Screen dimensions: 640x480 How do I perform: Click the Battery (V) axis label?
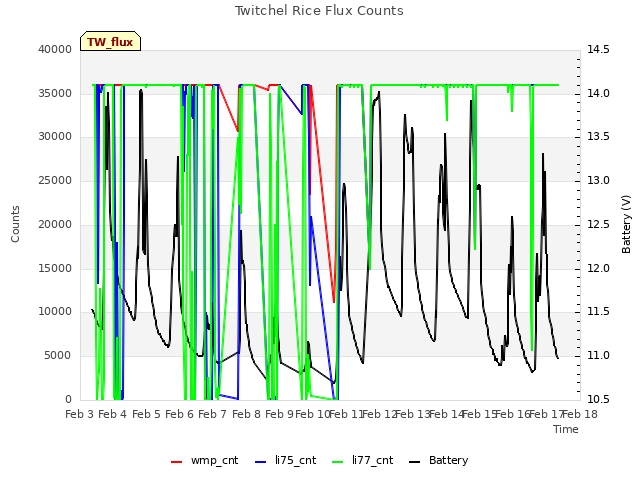click(x=626, y=224)
